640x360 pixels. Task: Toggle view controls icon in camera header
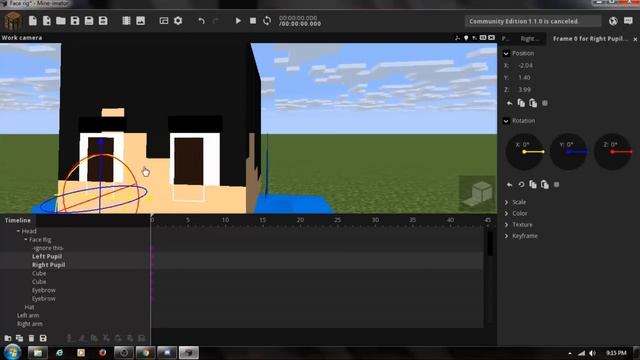click(457, 38)
